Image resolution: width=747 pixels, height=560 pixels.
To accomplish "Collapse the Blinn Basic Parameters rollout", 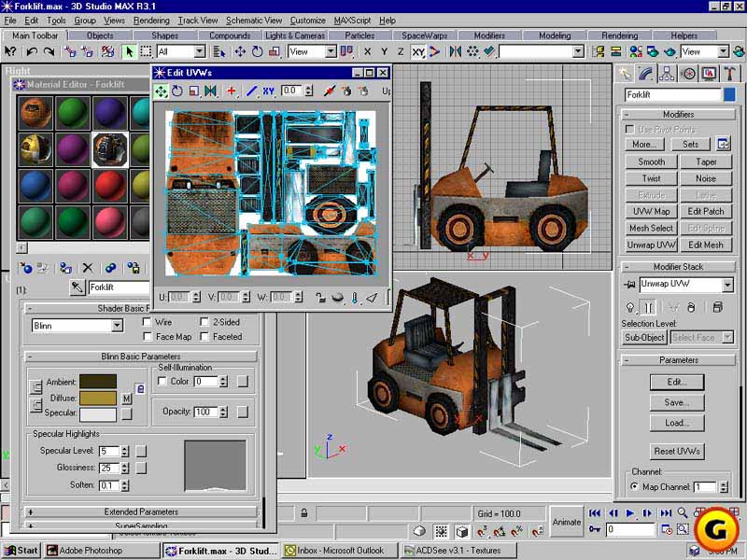I will click(x=141, y=357).
